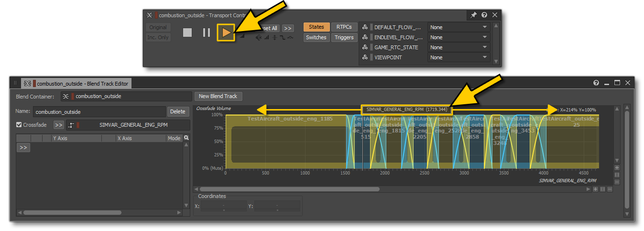
Task: Click the Blend Container combustion_outside field
Action: click(126, 96)
